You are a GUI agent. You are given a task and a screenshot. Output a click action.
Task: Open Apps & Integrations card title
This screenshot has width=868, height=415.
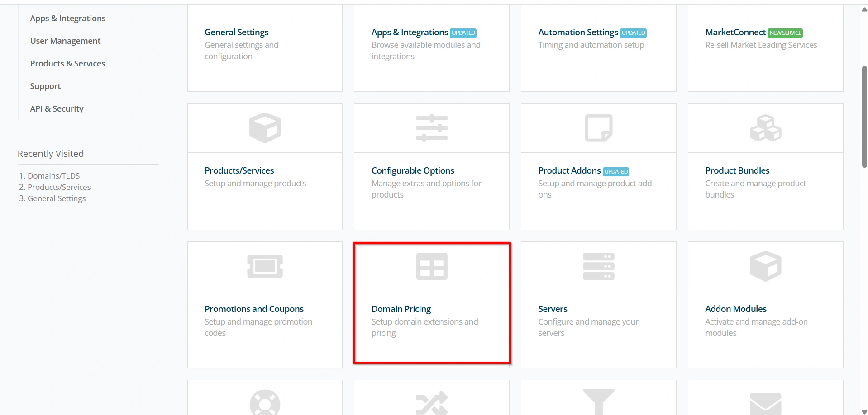pyautogui.click(x=410, y=32)
